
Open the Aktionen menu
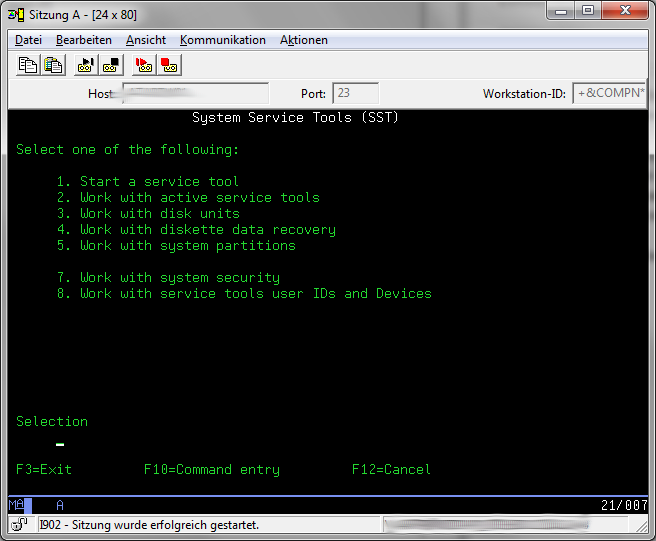[303, 40]
